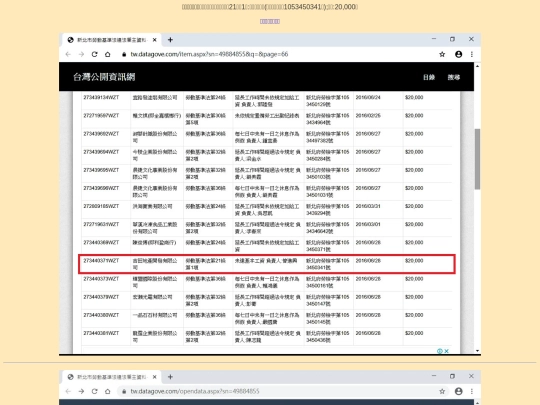Select the lower browser's page tab
Image resolution: width=540 pixels, height=405 pixels.
(x=112, y=377)
